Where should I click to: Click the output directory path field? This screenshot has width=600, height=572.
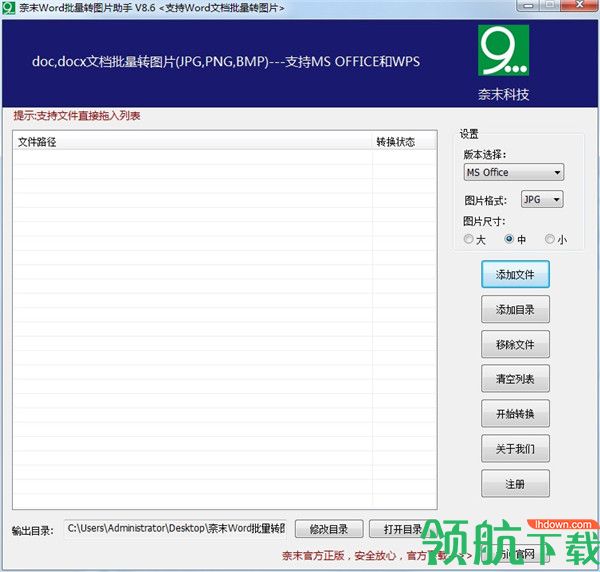(176, 529)
